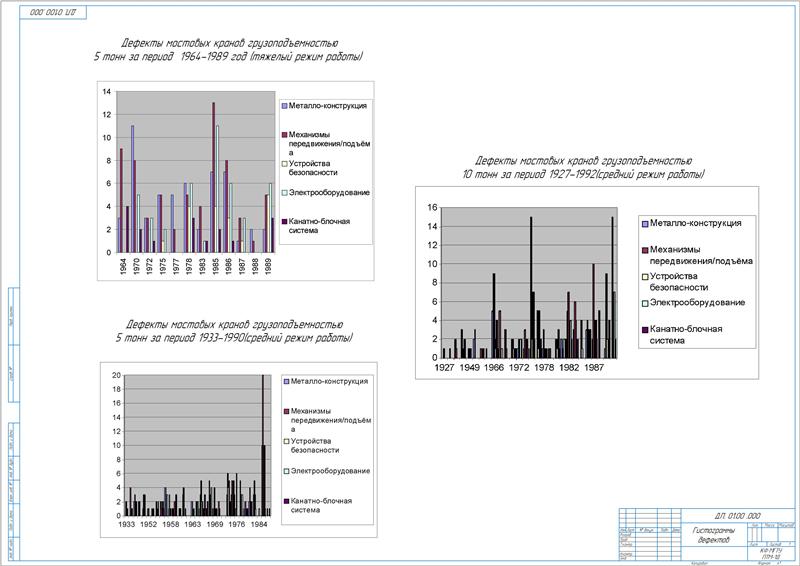Viewport: 800px width, 566px height.
Task: Click y-axis value 20 in 1933–1990 chart
Action: pos(116,376)
